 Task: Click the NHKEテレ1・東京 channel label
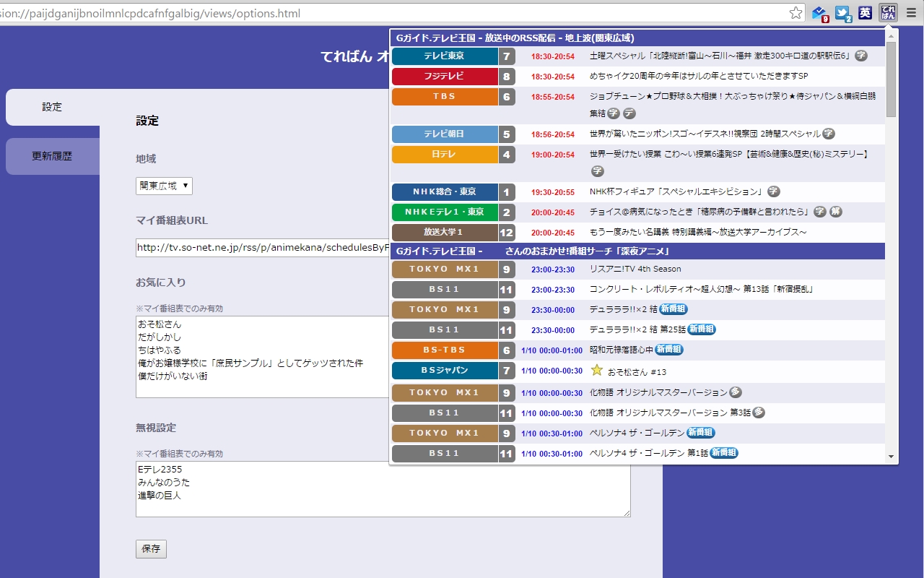click(x=445, y=212)
